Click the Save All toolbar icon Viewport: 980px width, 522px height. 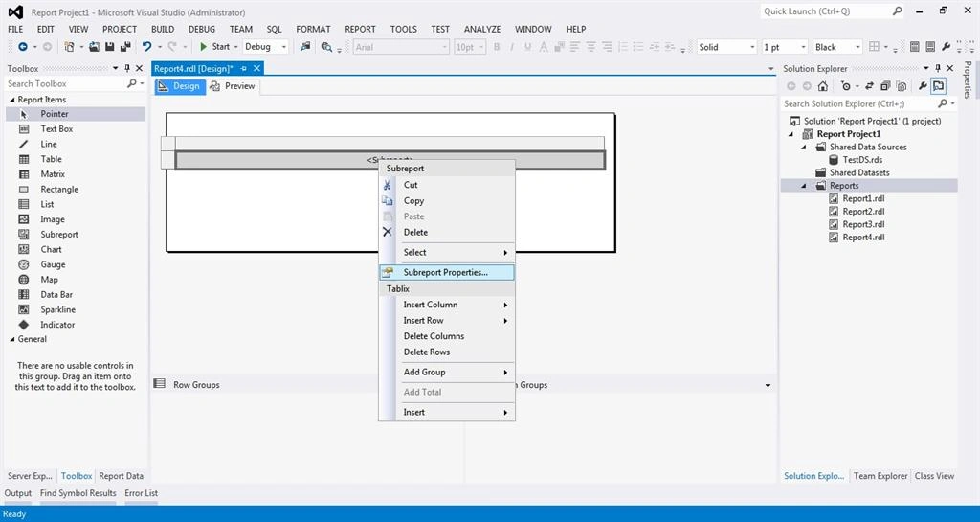pyautogui.click(x=125, y=47)
